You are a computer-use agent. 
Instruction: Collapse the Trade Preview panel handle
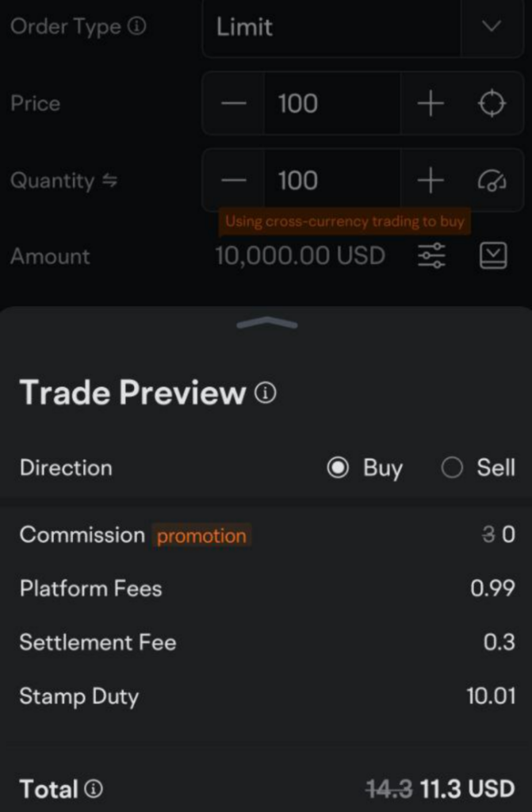[x=267, y=323]
